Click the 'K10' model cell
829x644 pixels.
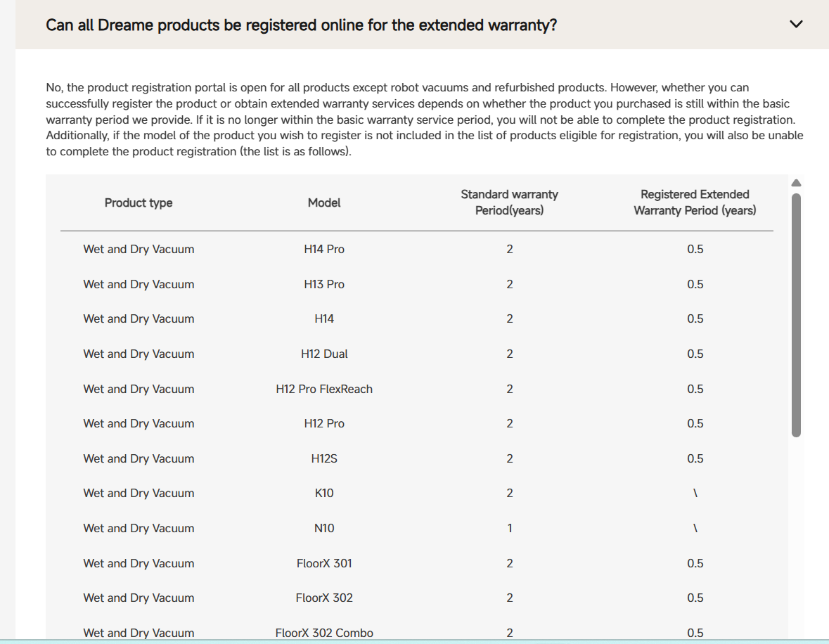click(x=324, y=494)
